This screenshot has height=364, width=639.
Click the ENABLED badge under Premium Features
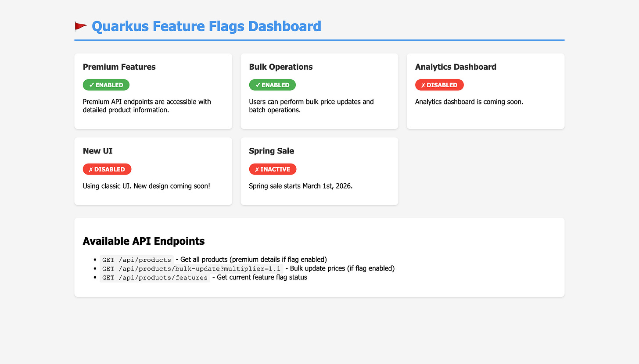point(106,85)
